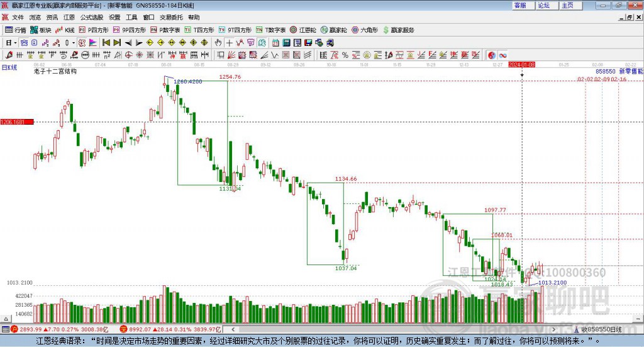Click the 1097.77 price label

point(495,210)
